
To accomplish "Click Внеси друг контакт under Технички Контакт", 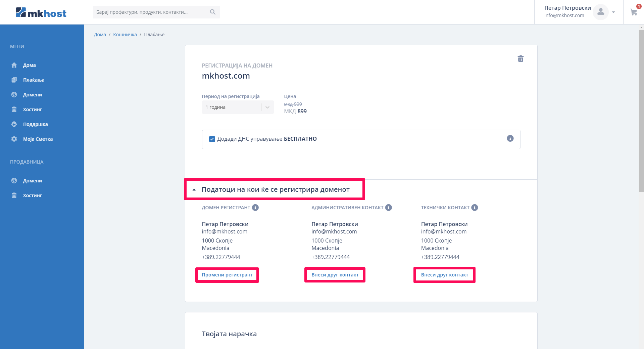I will coord(444,275).
